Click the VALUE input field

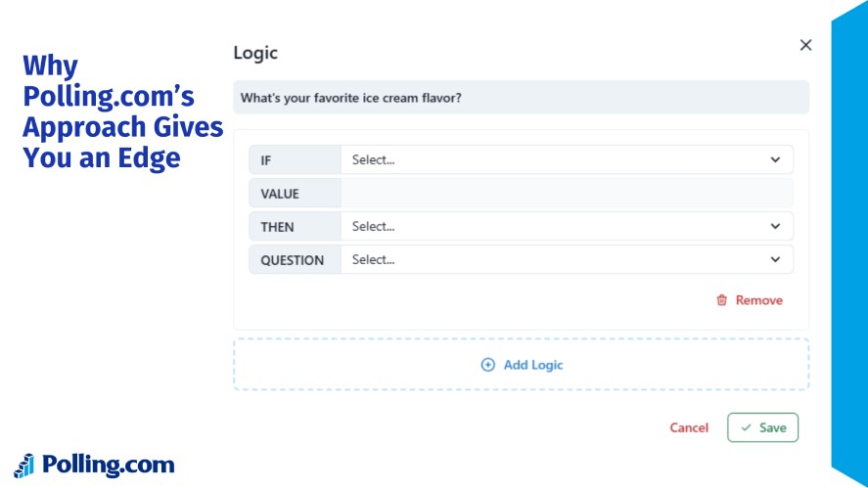pos(567,193)
